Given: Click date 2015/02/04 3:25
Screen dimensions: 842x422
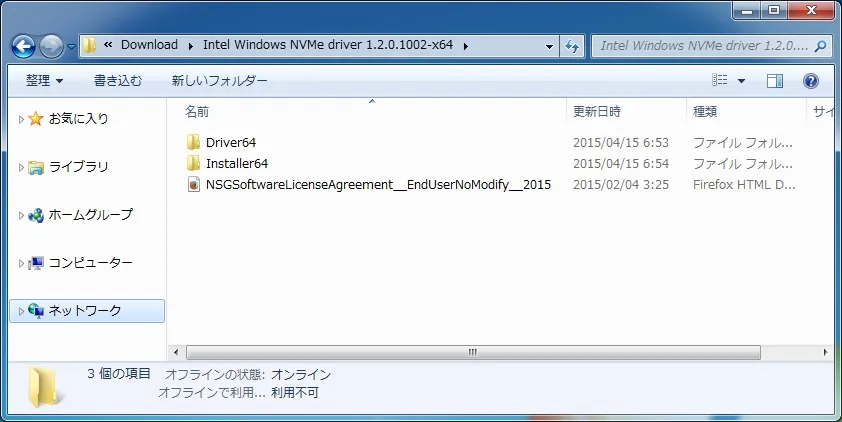Looking at the screenshot, I should 621,185.
